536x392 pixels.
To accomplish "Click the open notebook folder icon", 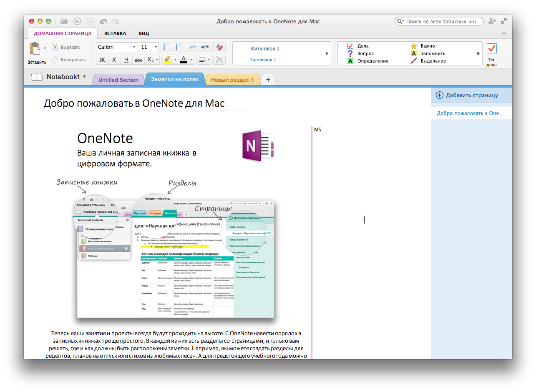I will tap(64, 21).
